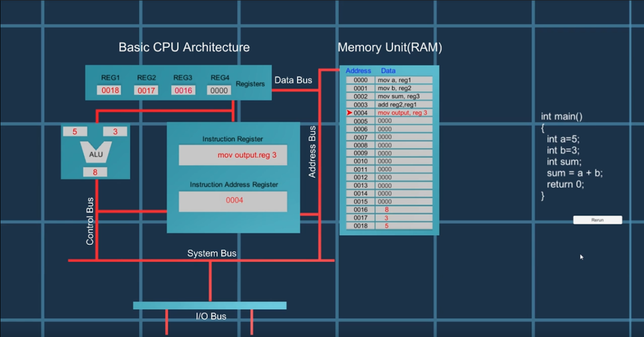Screen dimensions: 644x337
Task: Click the Data column header
Action: click(x=388, y=70)
